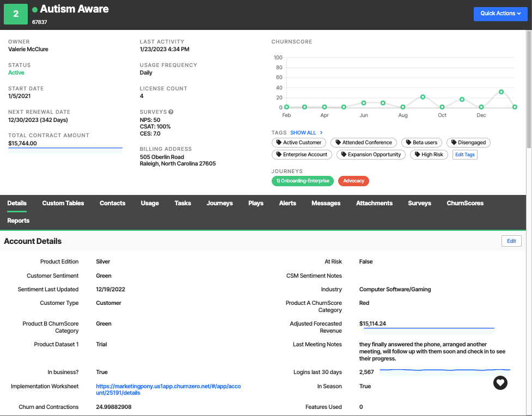Click owner name Valerie McClure
Viewport: 532px width, 416px height.
(28, 49)
